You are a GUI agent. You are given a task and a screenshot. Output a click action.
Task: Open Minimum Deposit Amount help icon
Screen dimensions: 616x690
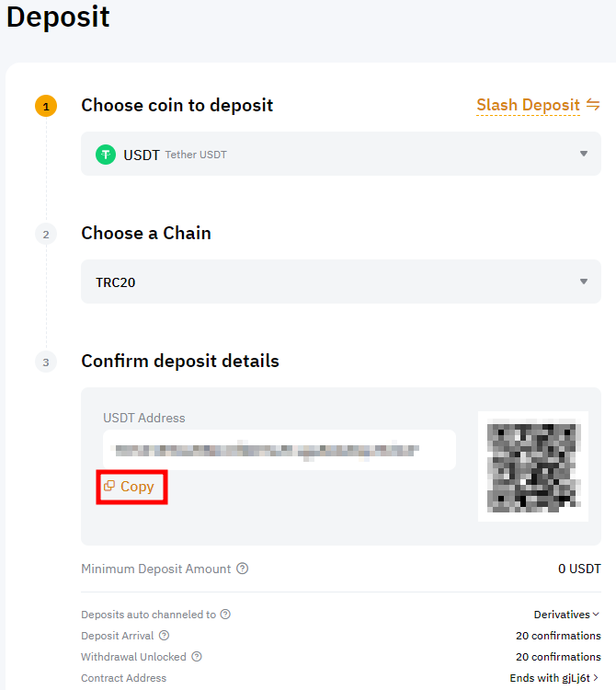click(243, 569)
